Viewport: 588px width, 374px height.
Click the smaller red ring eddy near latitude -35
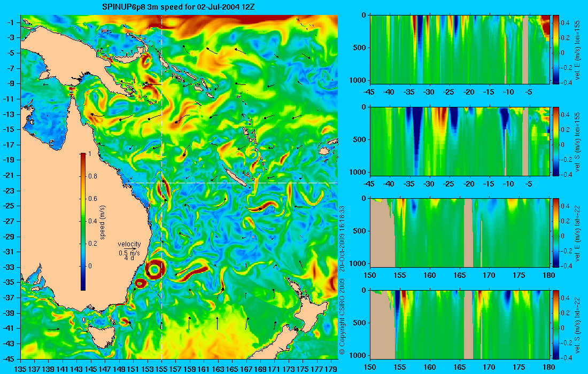(140, 284)
